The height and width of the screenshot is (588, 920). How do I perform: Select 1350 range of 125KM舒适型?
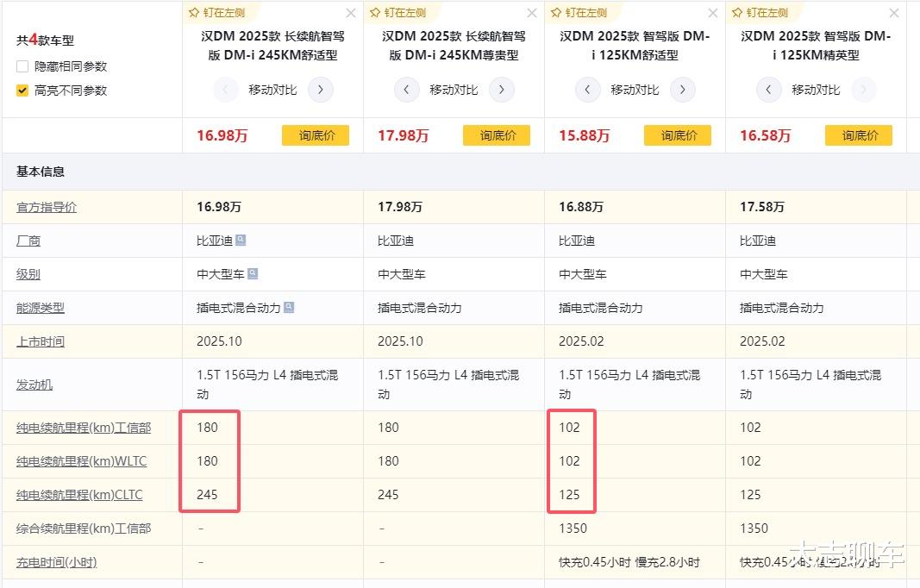(x=573, y=529)
